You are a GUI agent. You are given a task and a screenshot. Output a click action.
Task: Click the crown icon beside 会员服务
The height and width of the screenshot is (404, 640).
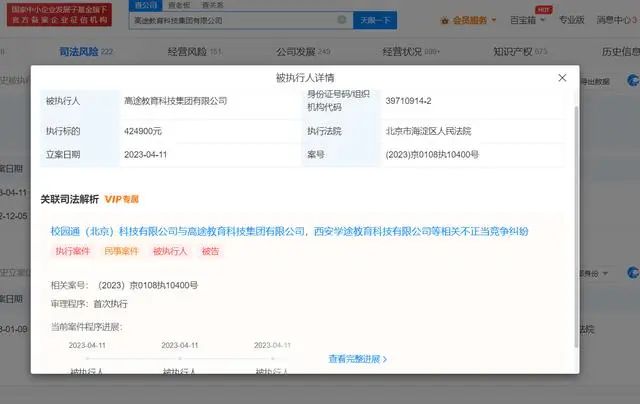pyautogui.click(x=445, y=20)
